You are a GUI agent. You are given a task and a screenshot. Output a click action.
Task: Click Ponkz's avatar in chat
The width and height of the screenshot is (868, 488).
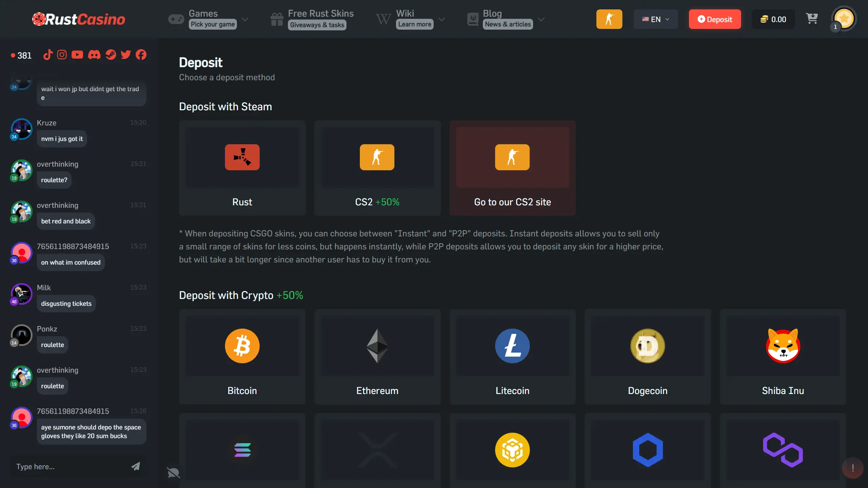click(x=21, y=335)
